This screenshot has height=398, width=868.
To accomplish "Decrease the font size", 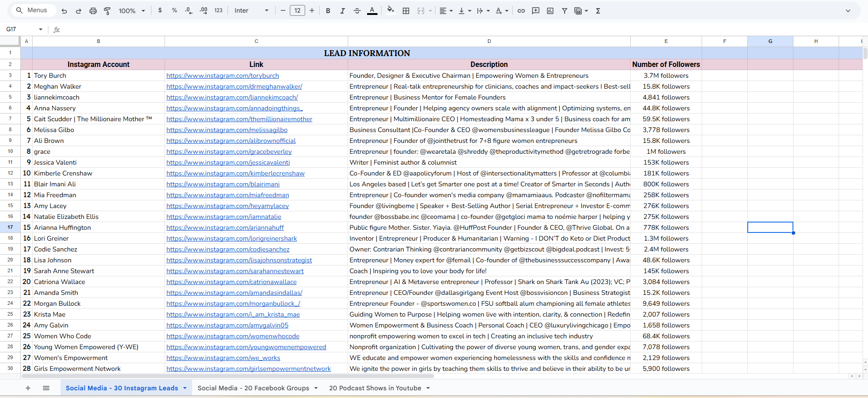I will pyautogui.click(x=283, y=10).
